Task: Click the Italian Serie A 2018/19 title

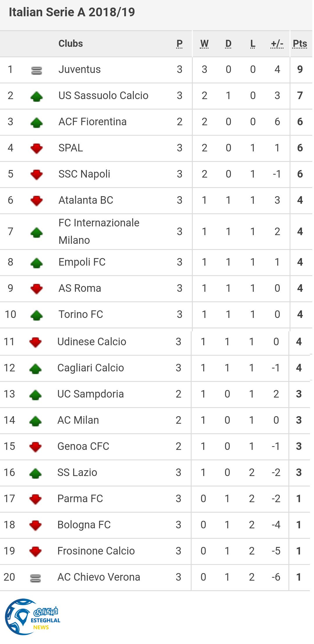Action: (x=72, y=12)
